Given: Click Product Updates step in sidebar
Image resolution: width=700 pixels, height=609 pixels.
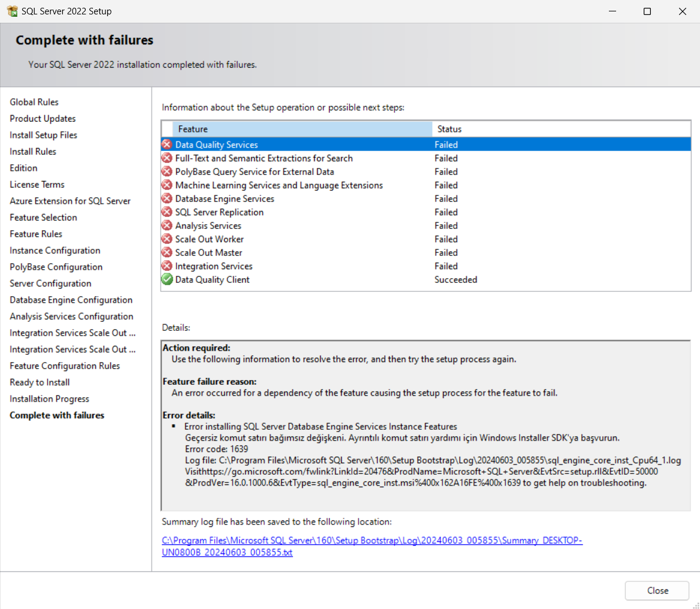Looking at the screenshot, I should [43, 118].
